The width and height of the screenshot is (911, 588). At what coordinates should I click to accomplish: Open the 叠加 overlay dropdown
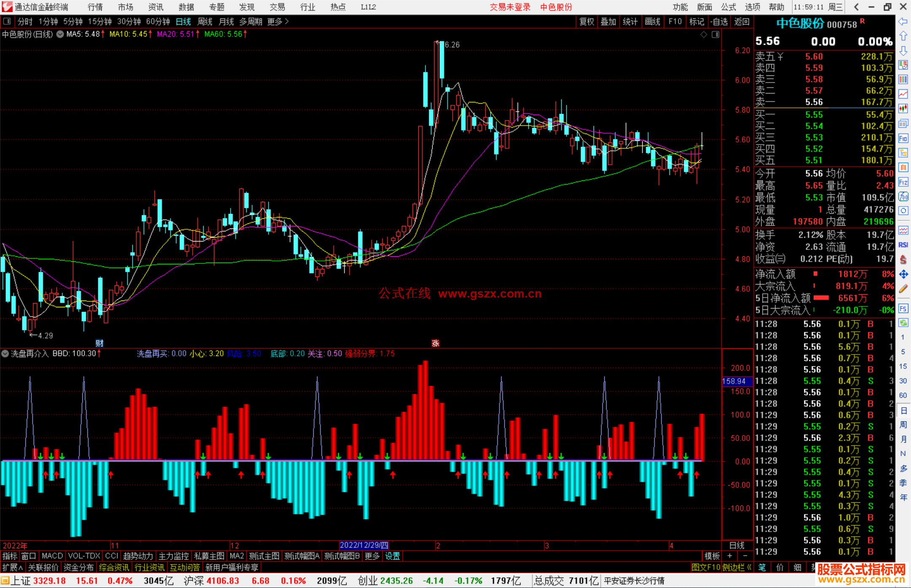[x=609, y=21]
